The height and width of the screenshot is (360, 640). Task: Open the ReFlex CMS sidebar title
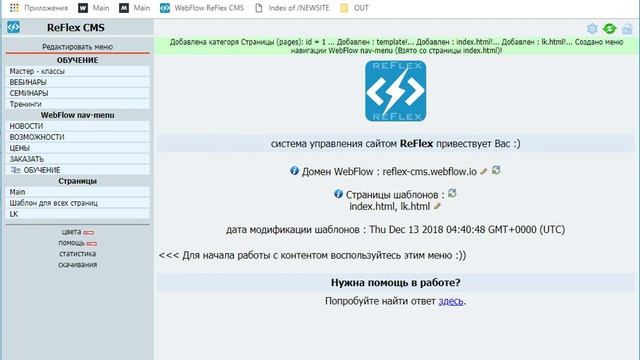[76, 27]
